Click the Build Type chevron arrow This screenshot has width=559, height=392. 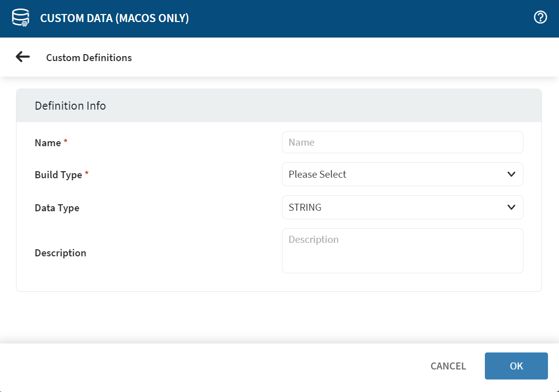(511, 174)
